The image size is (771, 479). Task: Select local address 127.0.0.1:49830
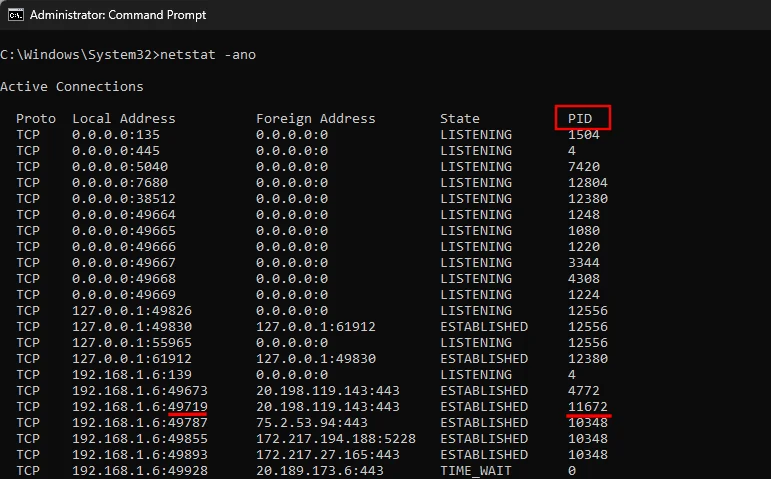point(132,327)
